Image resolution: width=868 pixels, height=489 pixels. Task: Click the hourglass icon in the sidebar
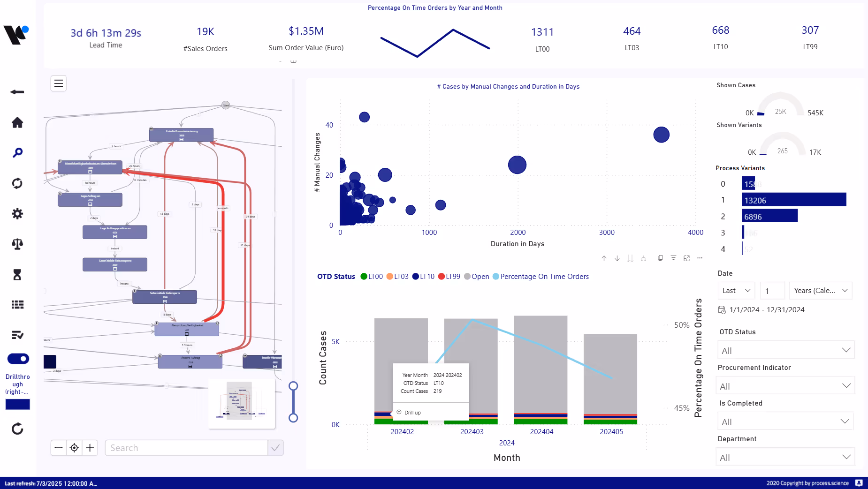17,274
